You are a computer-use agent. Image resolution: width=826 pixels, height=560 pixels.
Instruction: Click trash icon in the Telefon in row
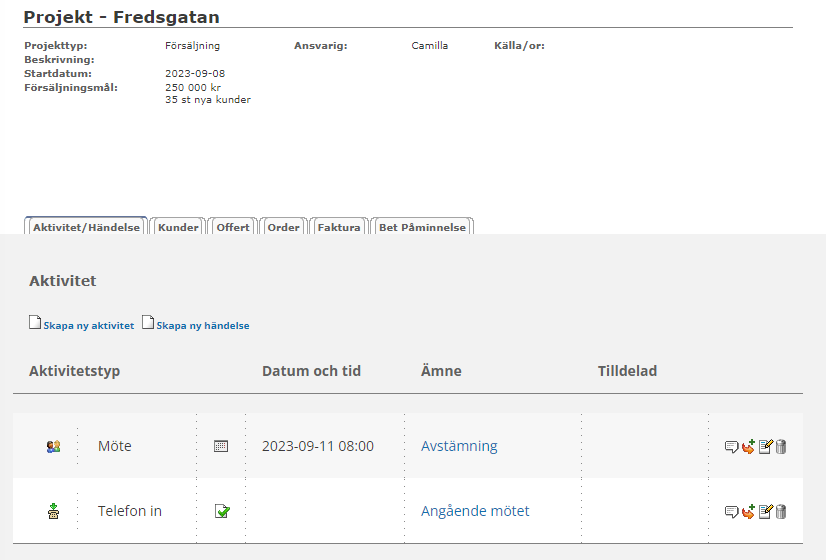click(781, 512)
